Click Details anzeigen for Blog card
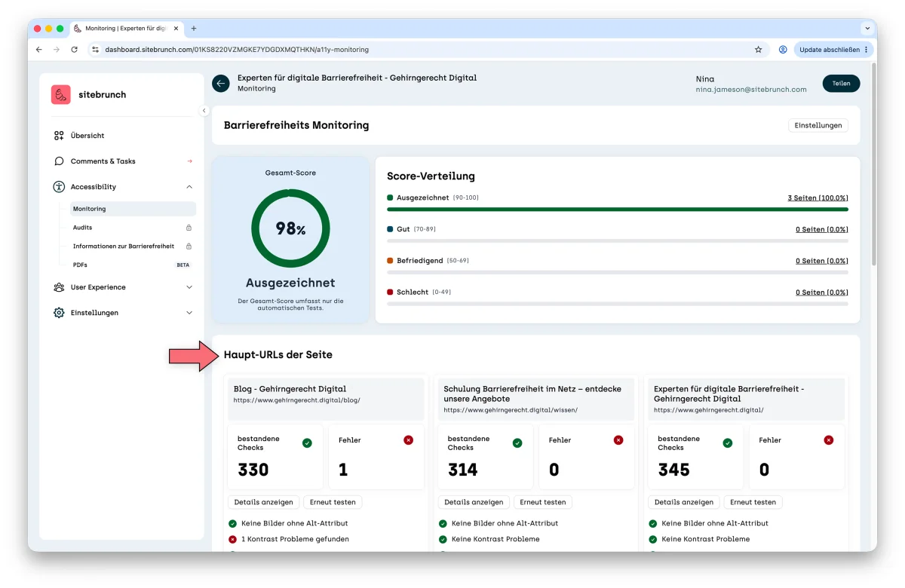The height and width of the screenshot is (588, 905). (x=262, y=502)
